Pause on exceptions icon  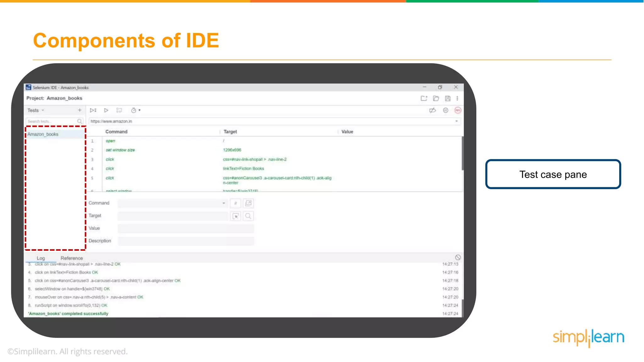[x=446, y=110]
